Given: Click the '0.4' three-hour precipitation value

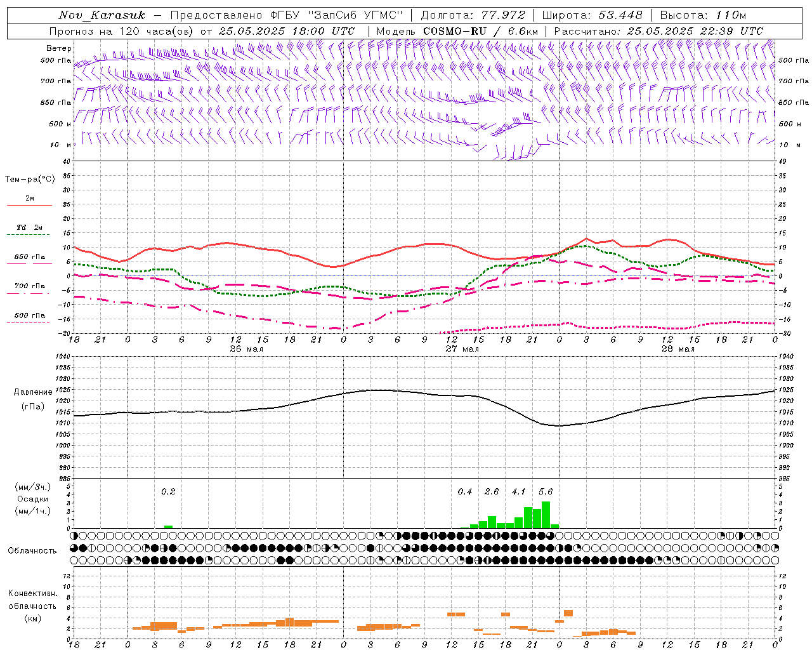Looking at the screenshot, I should click(x=465, y=492).
